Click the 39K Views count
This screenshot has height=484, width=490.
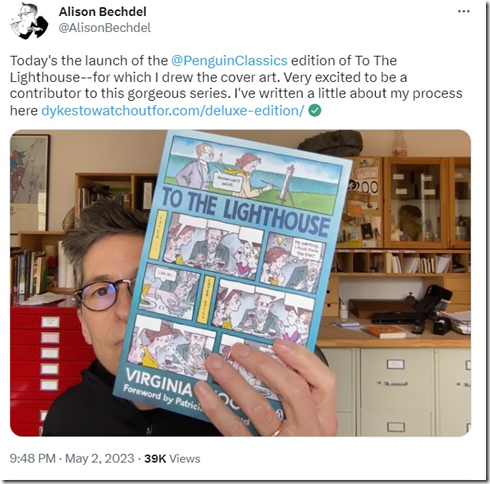pyautogui.click(x=172, y=458)
